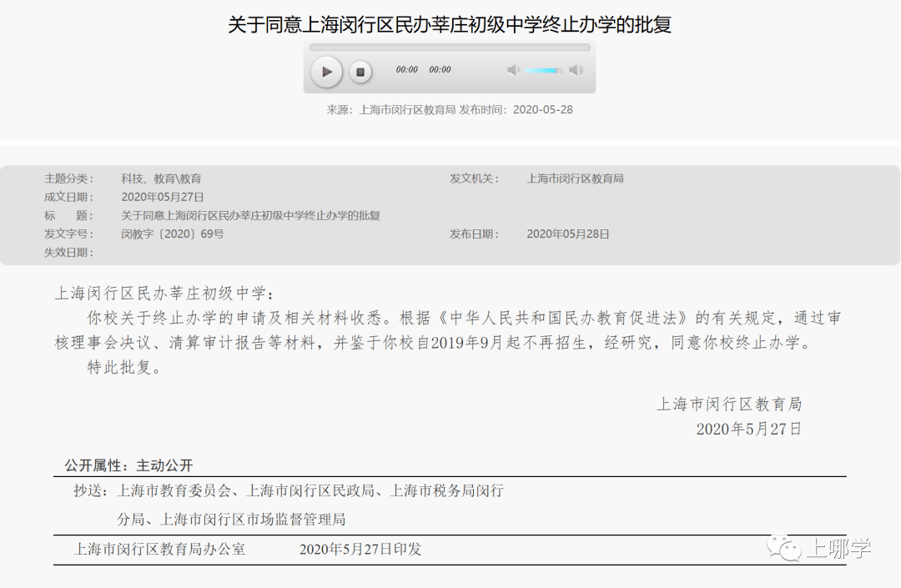The width and height of the screenshot is (901, 588).
Task: Select the 上哪学 watermark text logo
Action: 837,549
